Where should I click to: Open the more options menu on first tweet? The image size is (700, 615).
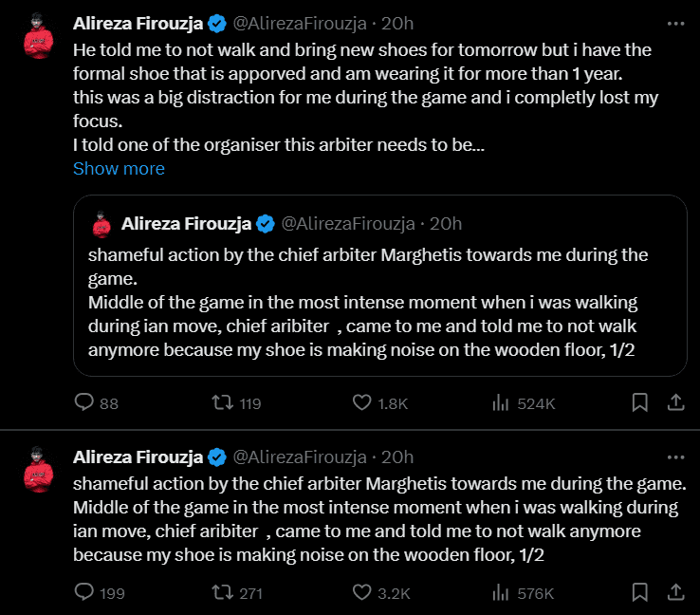click(x=674, y=23)
